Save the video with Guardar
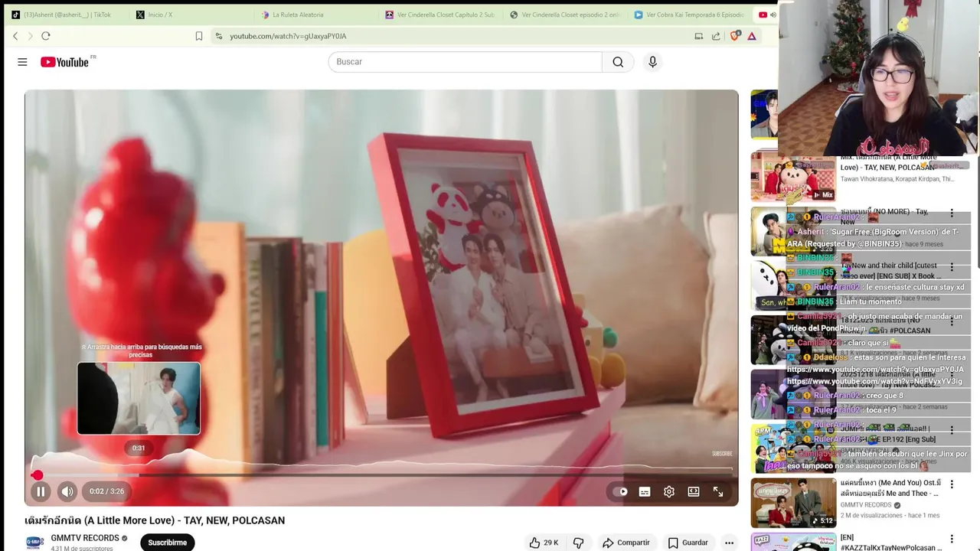 coord(688,543)
